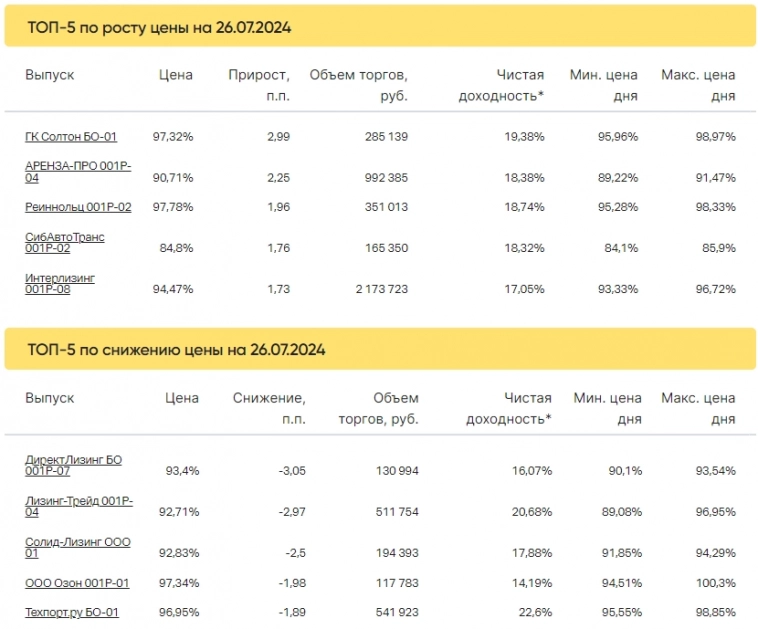Click 'Чистая доходность*' header in decline table
758x629 pixels.
(508, 408)
